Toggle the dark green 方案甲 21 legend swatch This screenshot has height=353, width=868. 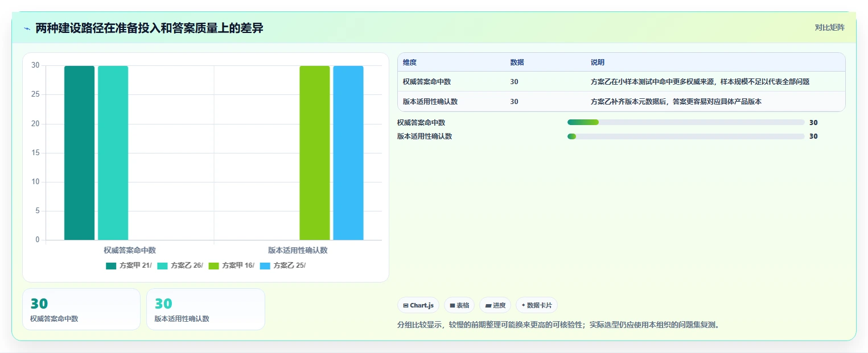click(x=111, y=265)
